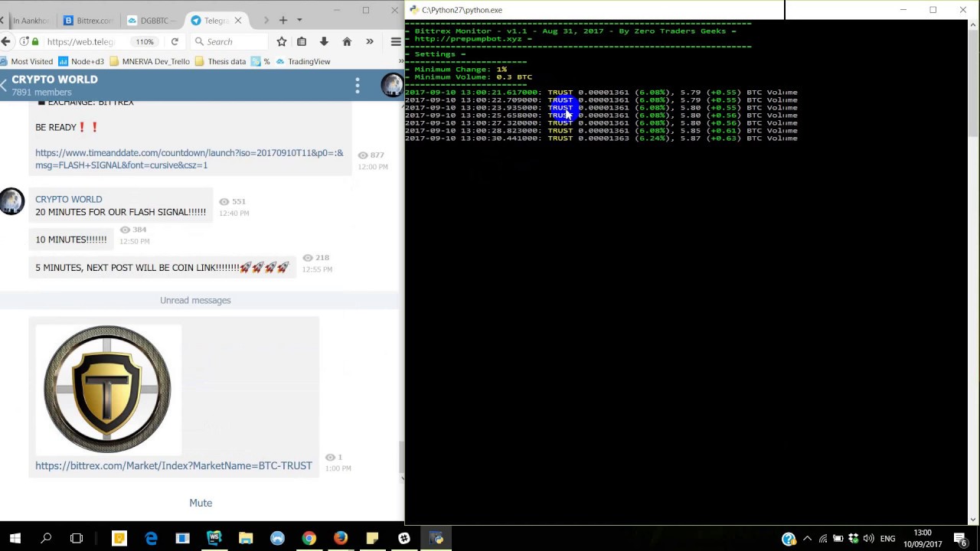Open MNERVA Dev_Trello bookmark folder

(x=149, y=61)
